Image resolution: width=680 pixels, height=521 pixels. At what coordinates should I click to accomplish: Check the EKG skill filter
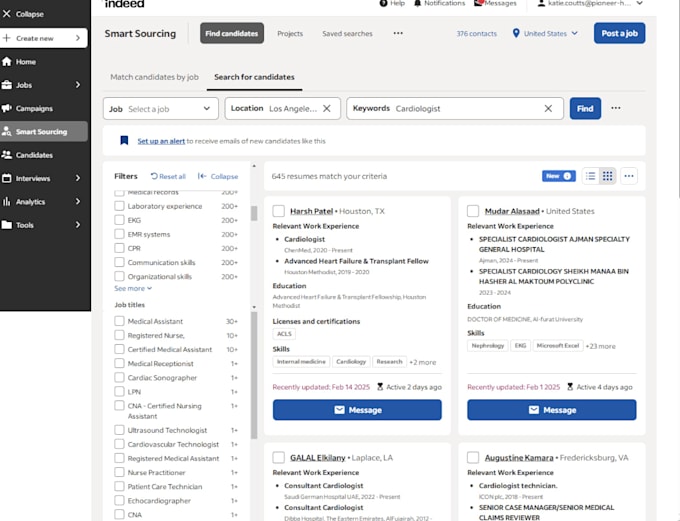tap(119, 220)
